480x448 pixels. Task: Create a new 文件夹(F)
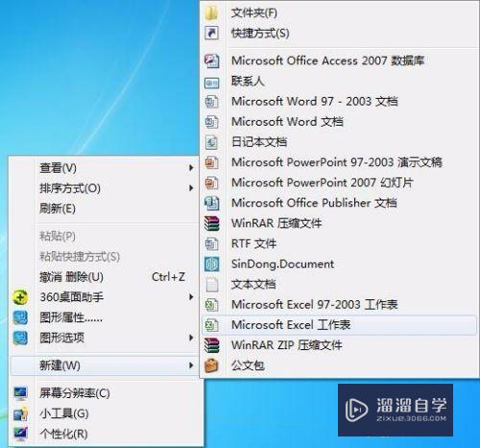click(339, 12)
